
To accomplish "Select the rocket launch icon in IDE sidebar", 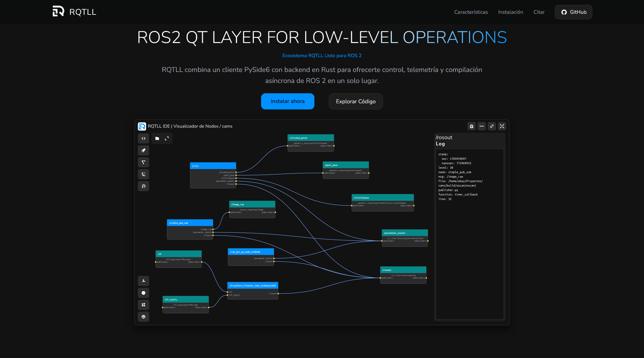I will (x=143, y=150).
